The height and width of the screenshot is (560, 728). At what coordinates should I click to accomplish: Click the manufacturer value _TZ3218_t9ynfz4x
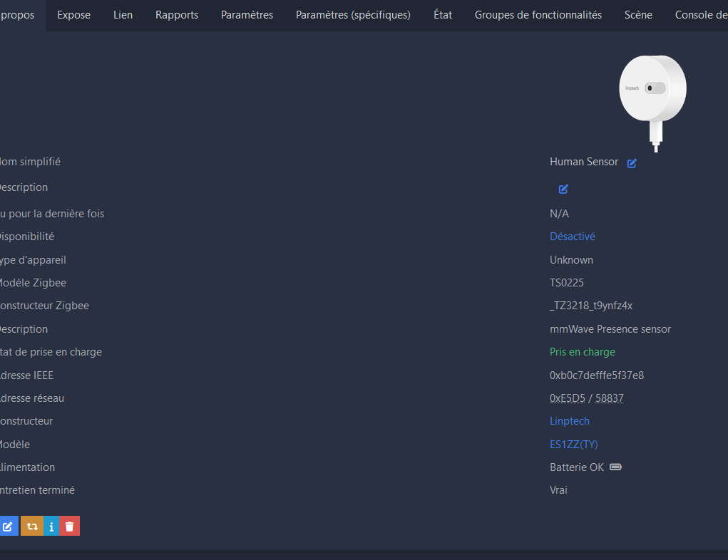[x=591, y=305]
